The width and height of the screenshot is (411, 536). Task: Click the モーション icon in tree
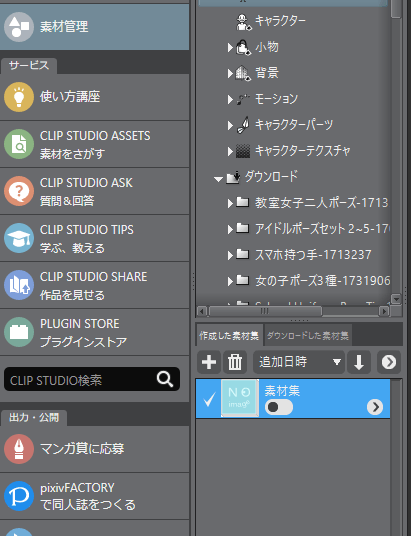point(243,99)
